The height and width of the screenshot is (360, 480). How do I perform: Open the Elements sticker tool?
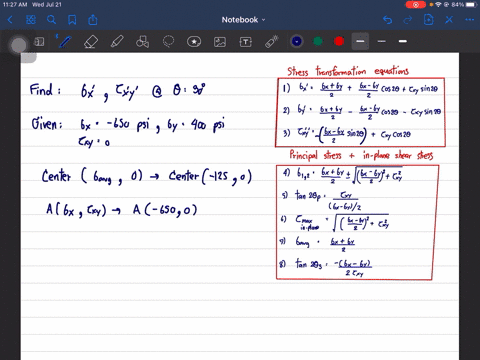tap(194, 42)
